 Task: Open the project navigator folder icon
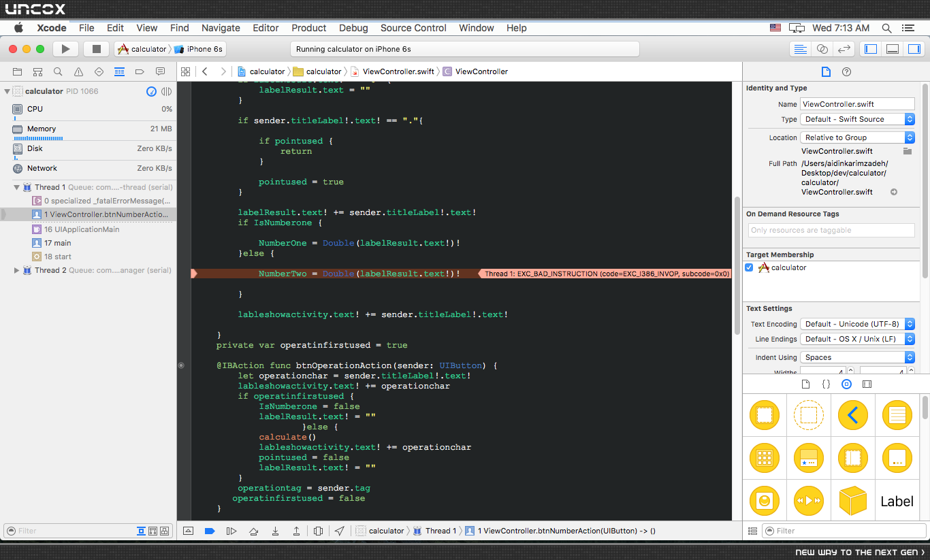[x=17, y=71]
